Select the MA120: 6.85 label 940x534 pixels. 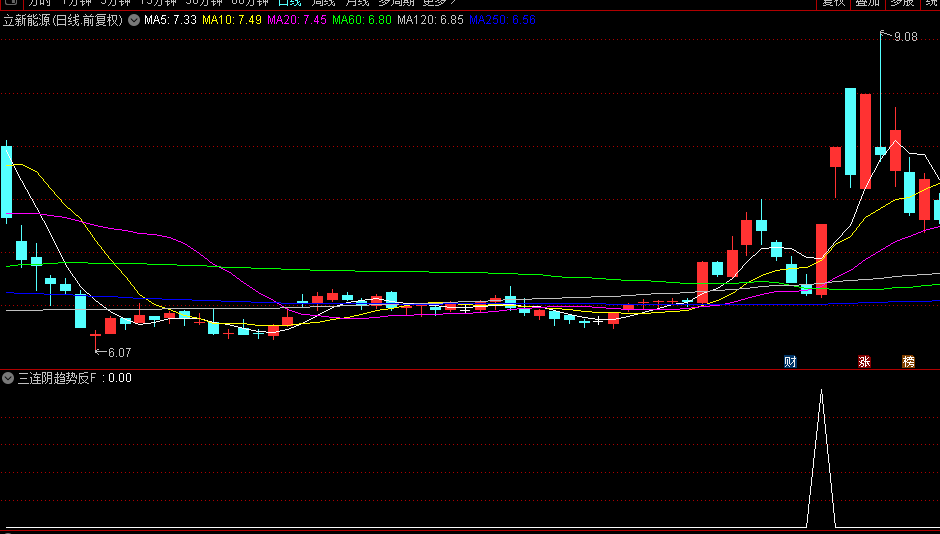(430, 20)
